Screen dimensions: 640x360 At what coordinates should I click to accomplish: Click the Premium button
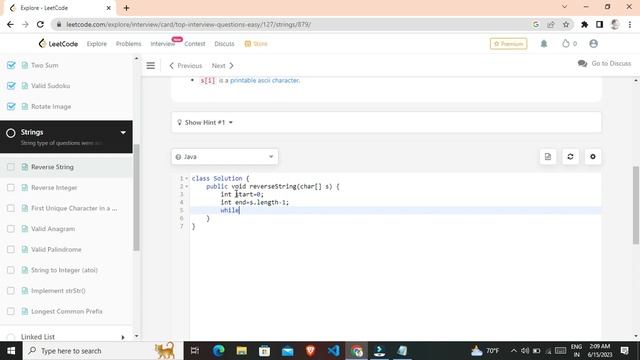(x=509, y=44)
